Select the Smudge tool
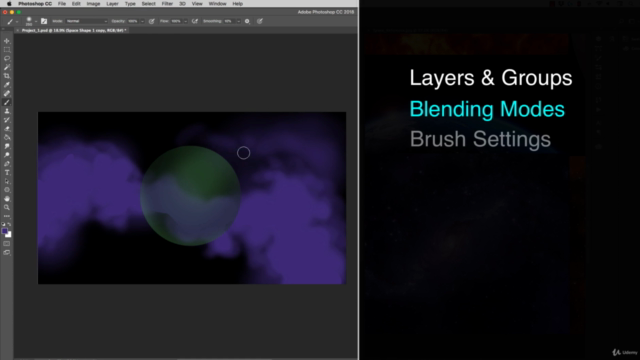This screenshot has width=640, height=360. coord(7,146)
